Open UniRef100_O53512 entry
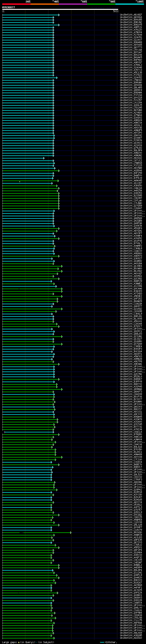 point(131,505)
